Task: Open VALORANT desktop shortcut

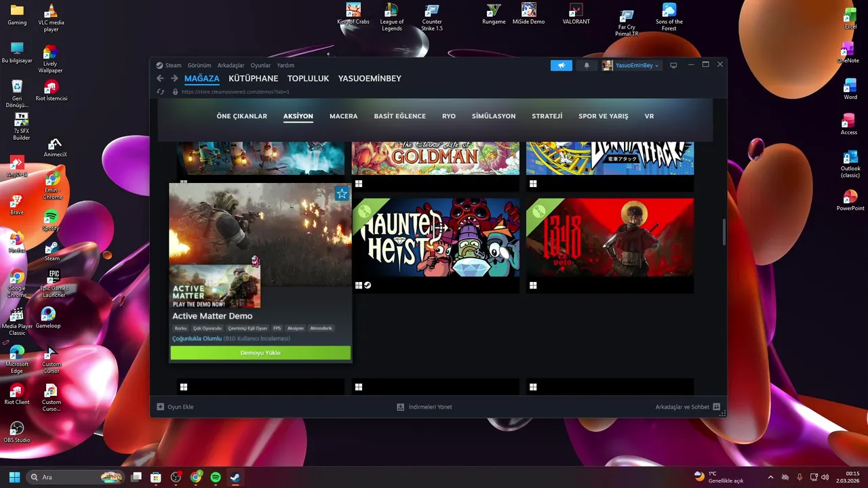Action: click(576, 14)
